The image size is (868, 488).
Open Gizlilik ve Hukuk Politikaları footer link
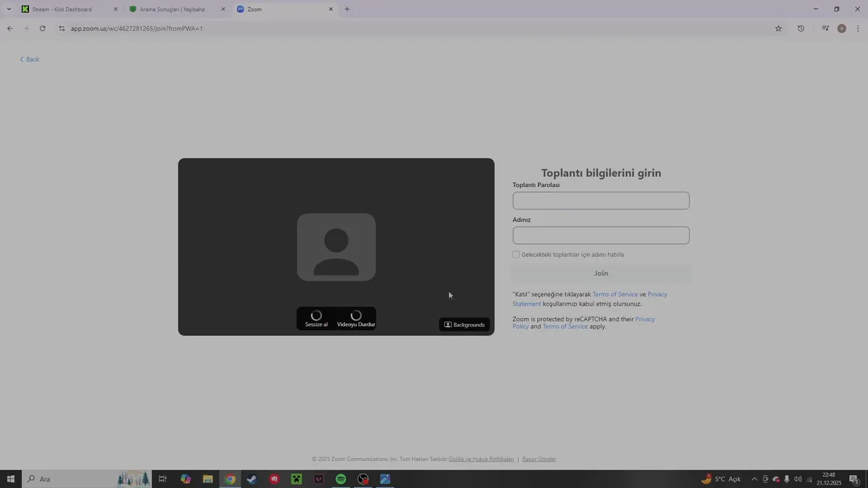481,459
